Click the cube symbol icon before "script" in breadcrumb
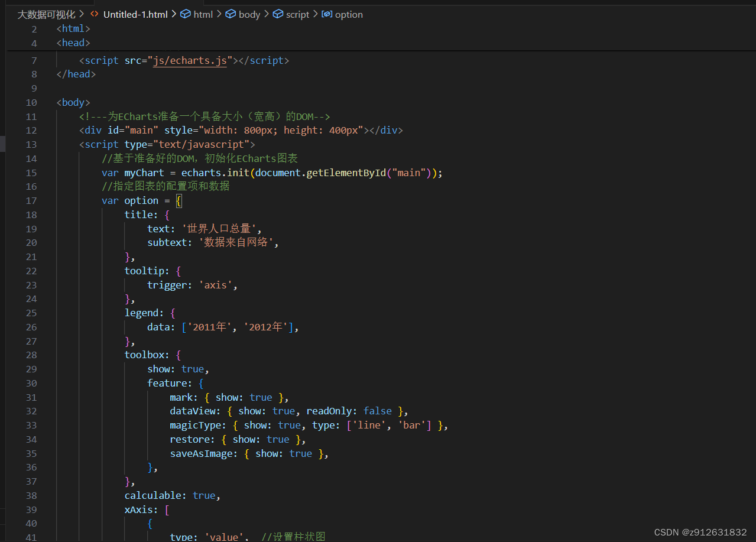The height and width of the screenshot is (542, 756). pyautogui.click(x=278, y=14)
